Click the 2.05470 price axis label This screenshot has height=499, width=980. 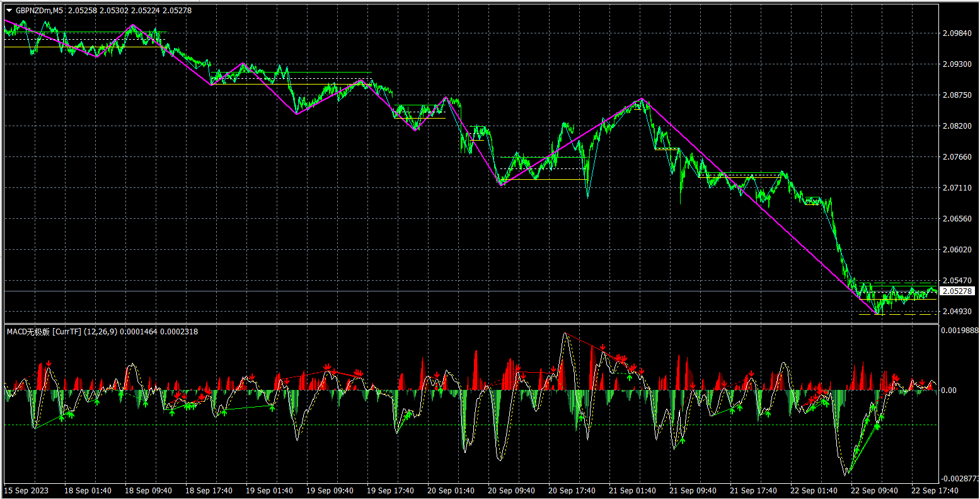pos(957,281)
